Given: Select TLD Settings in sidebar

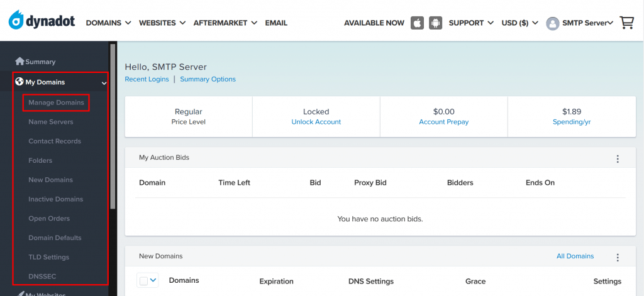Looking at the screenshot, I should [x=48, y=257].
